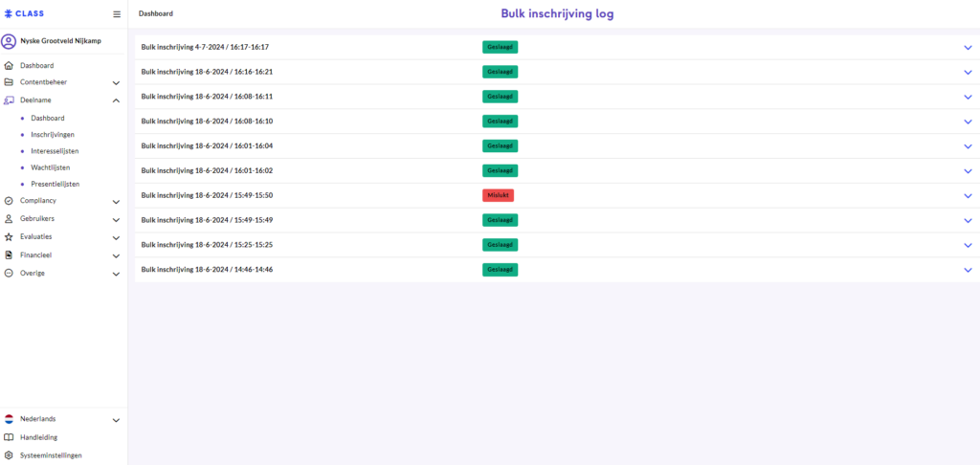
Task: Collapse the Deelname menu chevron
Action: click(116, 100)
